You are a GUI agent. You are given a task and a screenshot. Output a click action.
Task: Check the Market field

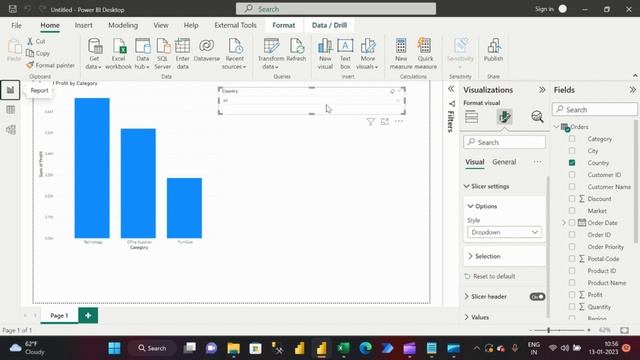pyautogui.click(x=572, y=211)
